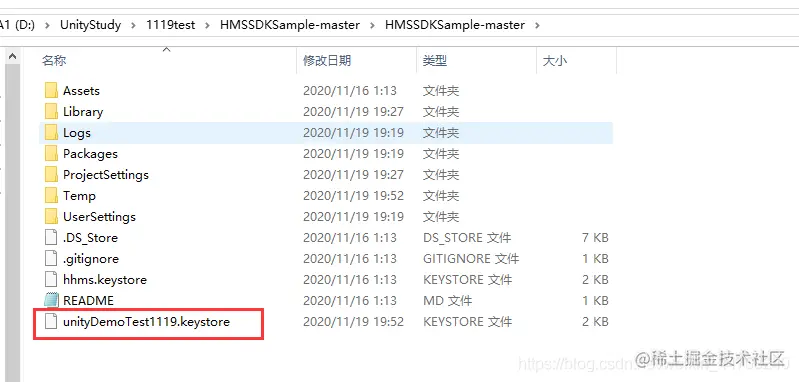The image size is (799, 382).
Task: Click the DS_STORE 文件 type cell
Action: point(467,238)
